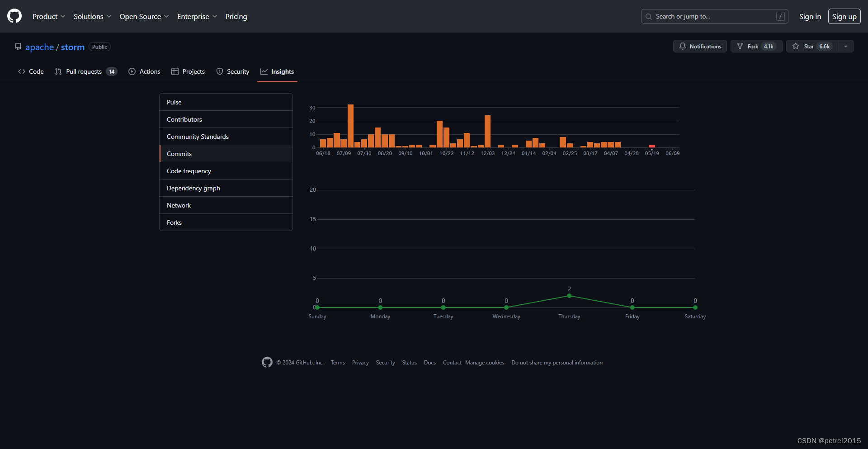Open Contributors in the insights sidebar
868x449 pixels.
226,119
